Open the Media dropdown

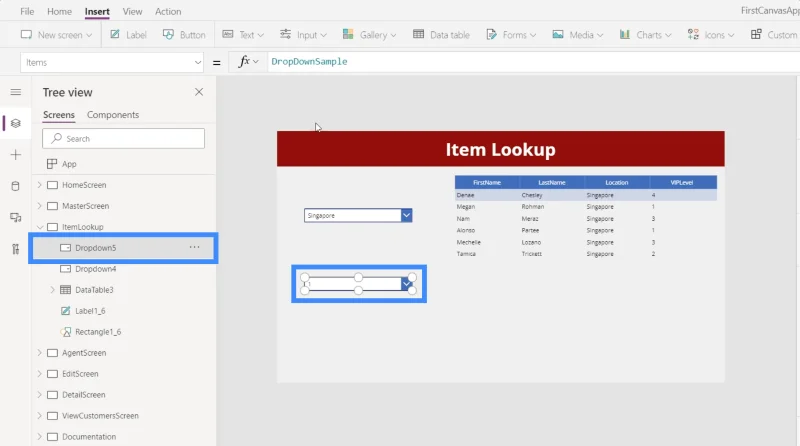click(x=578, y=35)
